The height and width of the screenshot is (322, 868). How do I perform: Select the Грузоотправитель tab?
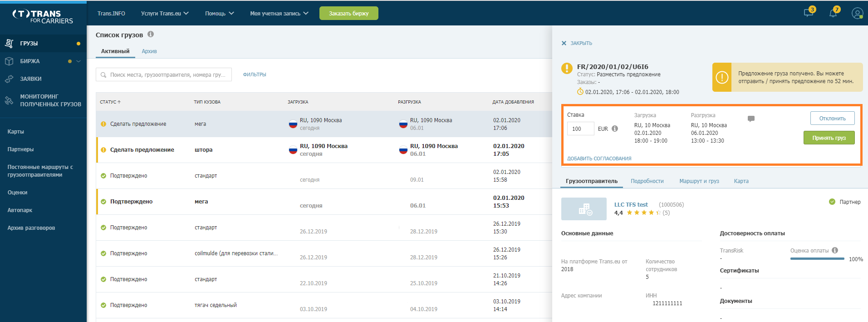592,181
